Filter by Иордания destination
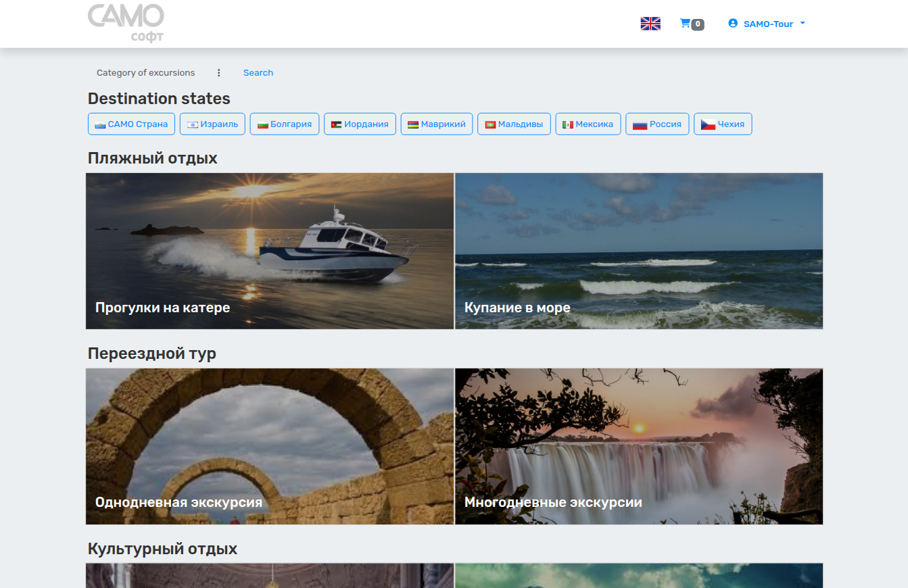This screenshot has height=588, width=908. click(360, 124)
